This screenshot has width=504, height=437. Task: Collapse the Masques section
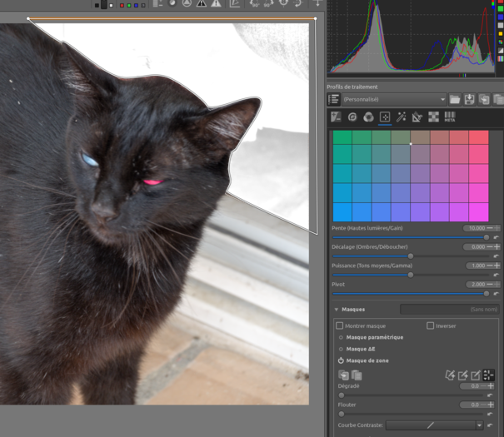(337, 309)
